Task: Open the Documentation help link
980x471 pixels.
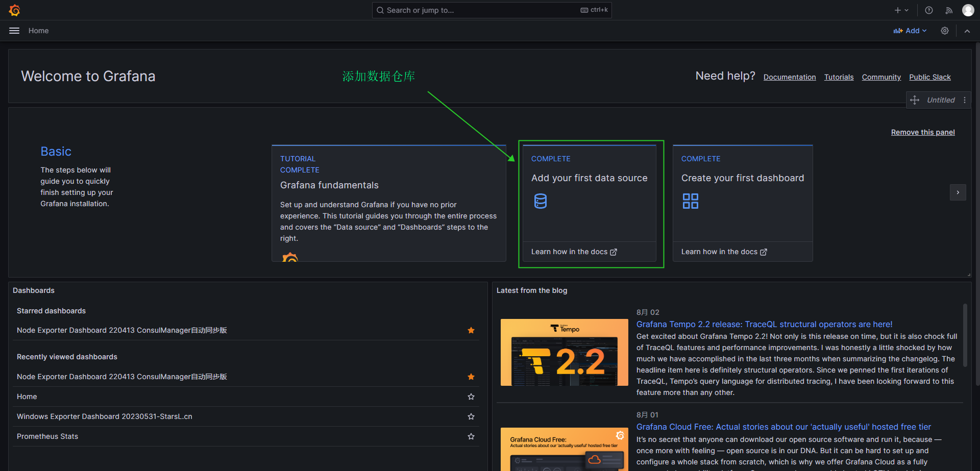Action: pyautogui.click(x=789, y=77)
